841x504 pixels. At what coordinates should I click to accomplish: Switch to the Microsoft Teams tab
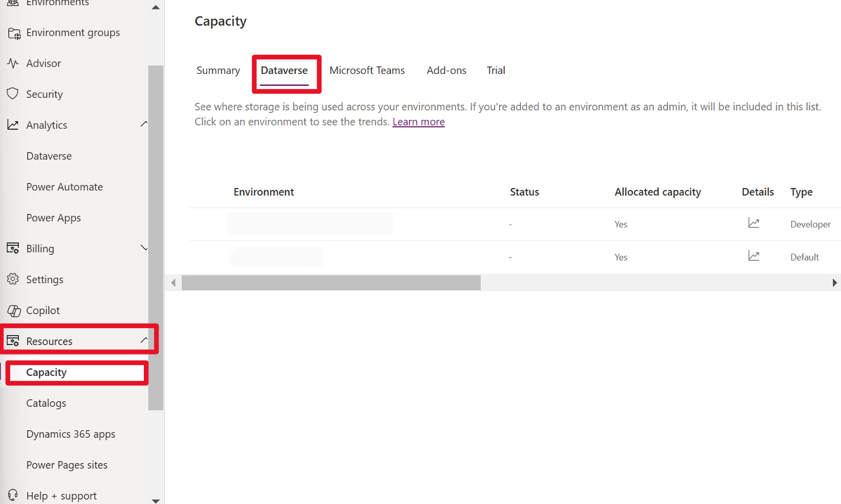click(x=367, y=71)
